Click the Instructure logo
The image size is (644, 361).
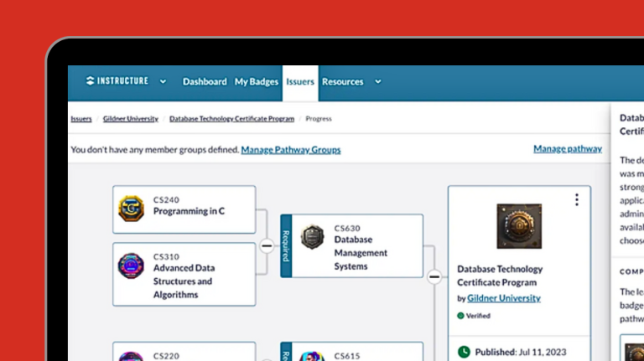117,80
